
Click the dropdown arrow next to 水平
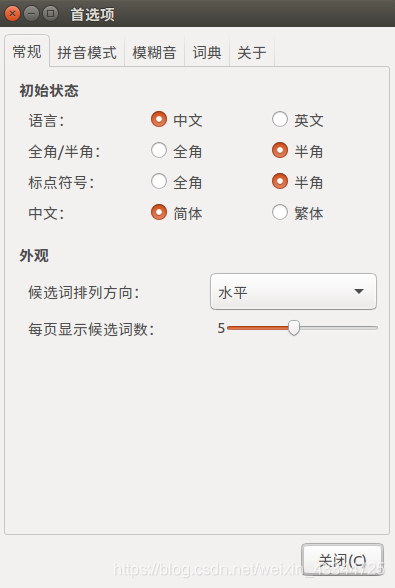(359, 291)
